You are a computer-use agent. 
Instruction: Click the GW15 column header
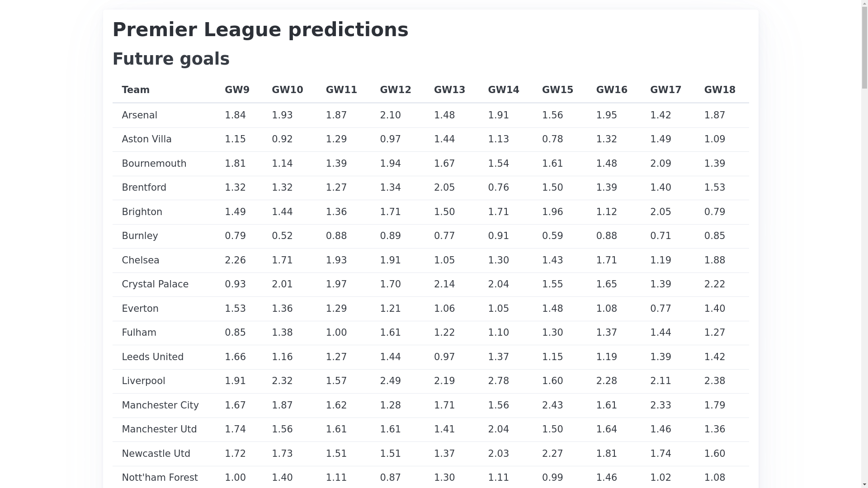point(557,90)
